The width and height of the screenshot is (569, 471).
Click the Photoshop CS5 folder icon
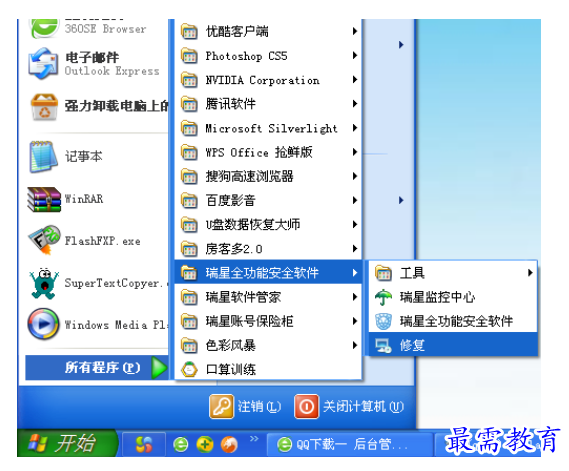point(189,56)
